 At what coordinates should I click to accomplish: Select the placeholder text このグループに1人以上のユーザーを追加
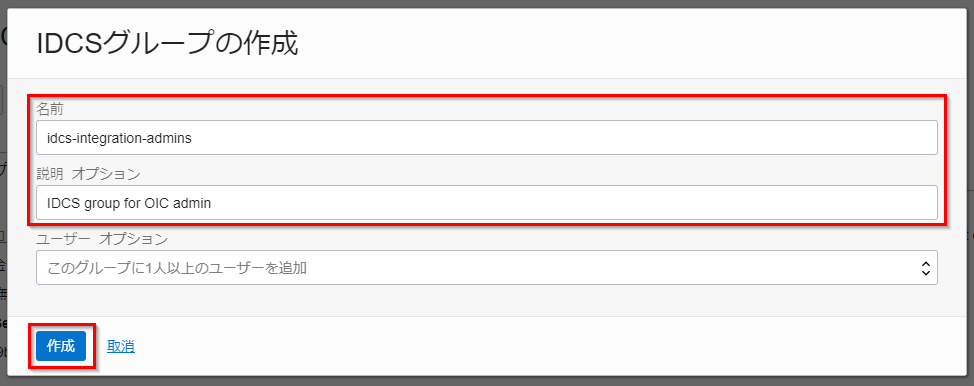pos(177,268)
